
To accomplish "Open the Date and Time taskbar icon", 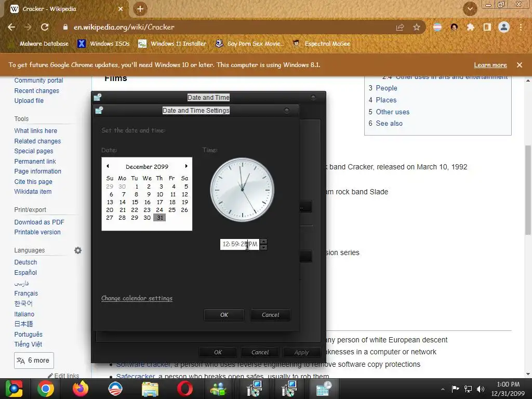I will click(x=324, y=389).
